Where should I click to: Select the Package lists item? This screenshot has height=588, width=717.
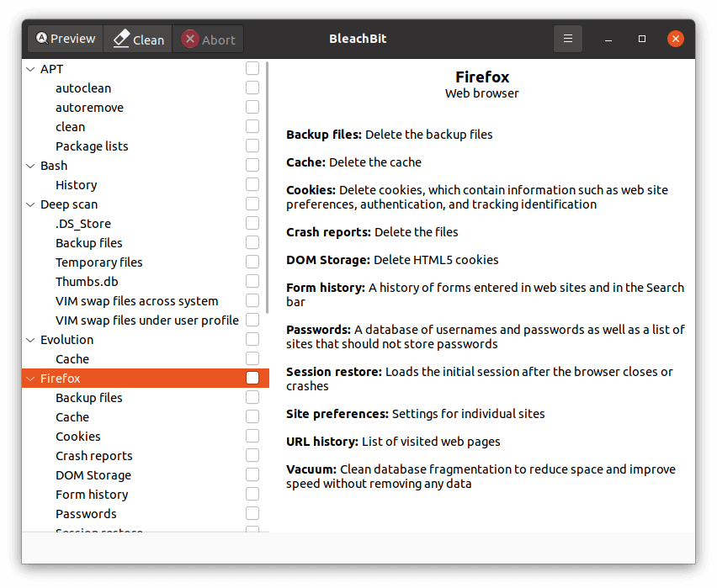146,146
